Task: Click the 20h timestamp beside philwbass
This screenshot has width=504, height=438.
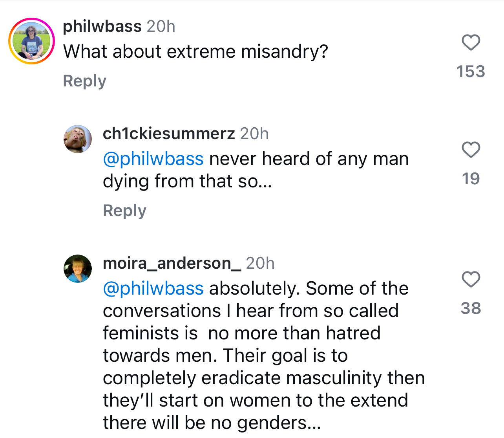Action: tap(161, 26)
